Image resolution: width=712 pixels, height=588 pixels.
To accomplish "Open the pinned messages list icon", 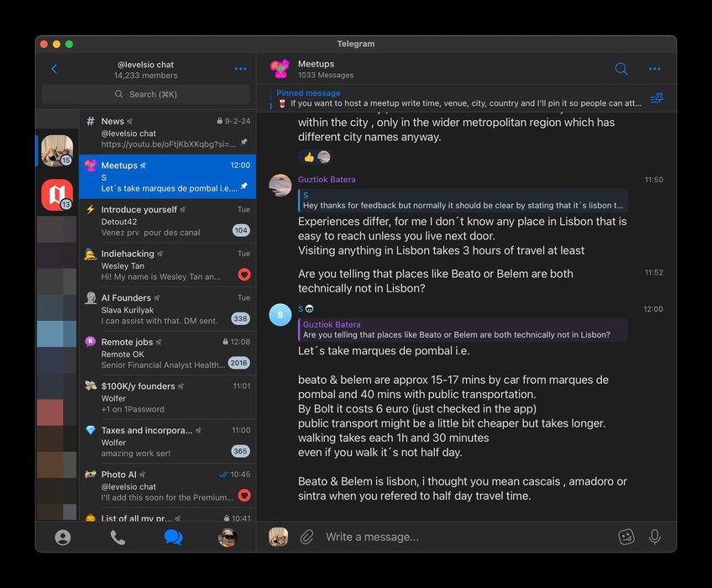I will point(657,98).
